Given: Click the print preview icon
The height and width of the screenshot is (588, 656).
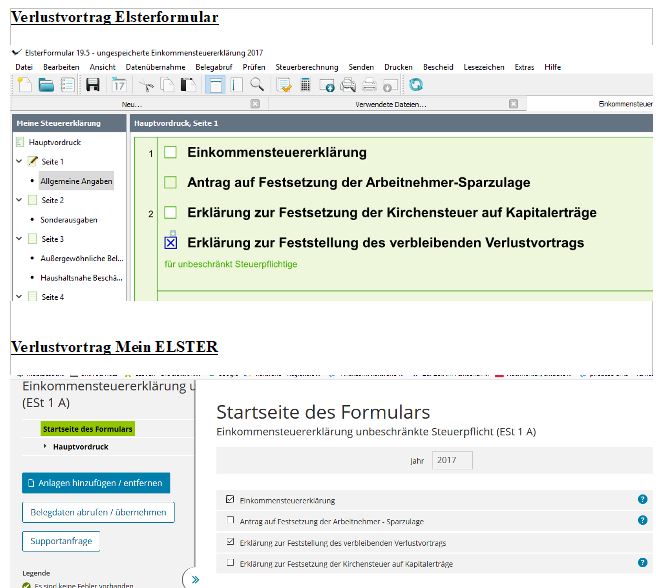Looking at the screenshot, I should [348, 85].
